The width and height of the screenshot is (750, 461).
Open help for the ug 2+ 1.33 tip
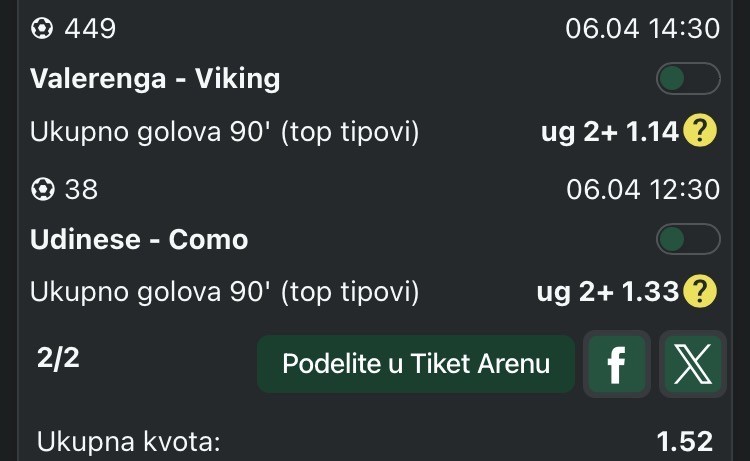701,291
